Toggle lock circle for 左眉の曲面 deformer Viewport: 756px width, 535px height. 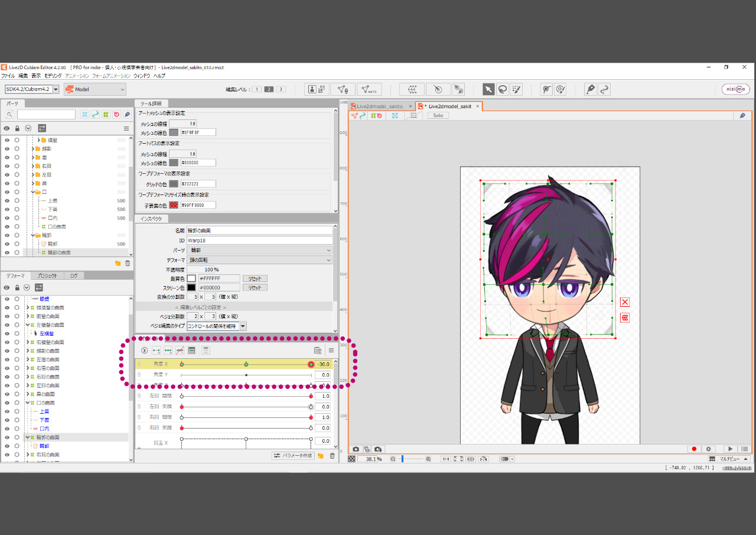17,359
